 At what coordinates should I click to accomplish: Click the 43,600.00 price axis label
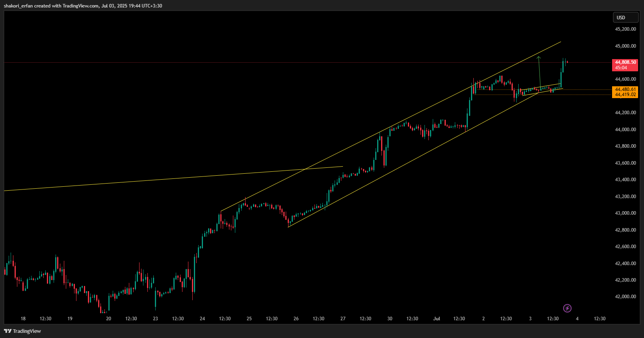tap(625, 163)
